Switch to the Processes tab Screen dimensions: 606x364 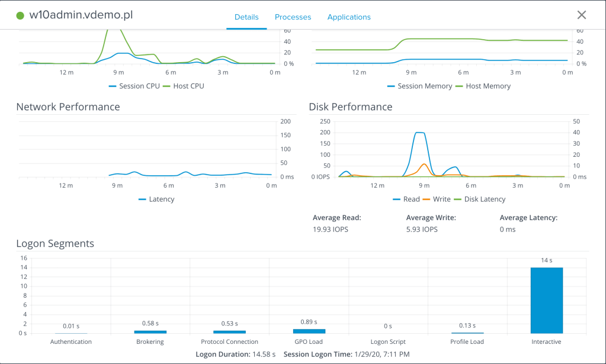point(293,17)
